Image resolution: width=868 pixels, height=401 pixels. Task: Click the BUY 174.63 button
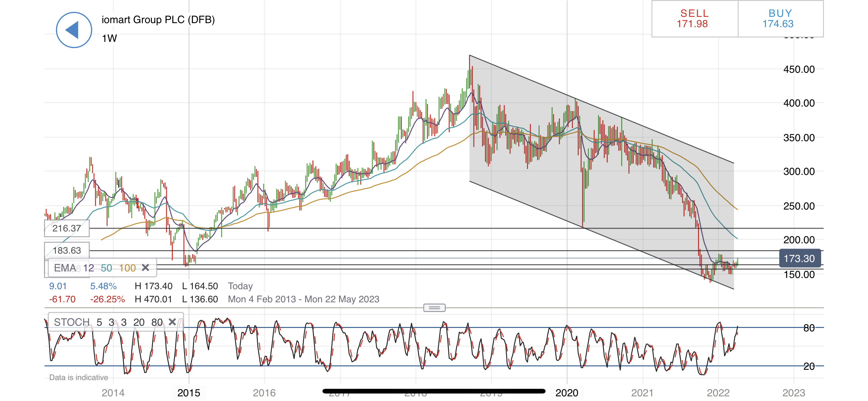781,18
